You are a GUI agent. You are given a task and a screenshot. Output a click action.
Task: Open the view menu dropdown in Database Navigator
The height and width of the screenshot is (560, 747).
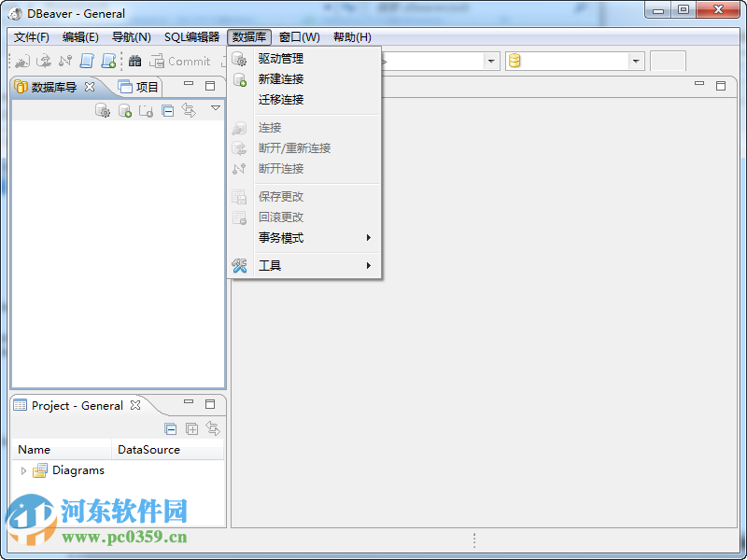pos(215,109)
